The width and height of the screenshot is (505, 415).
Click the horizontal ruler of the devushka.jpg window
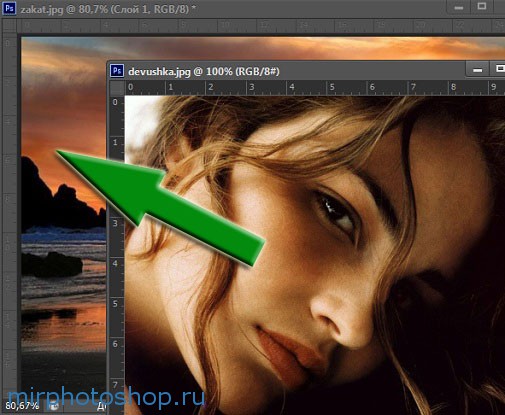[315, 88]
